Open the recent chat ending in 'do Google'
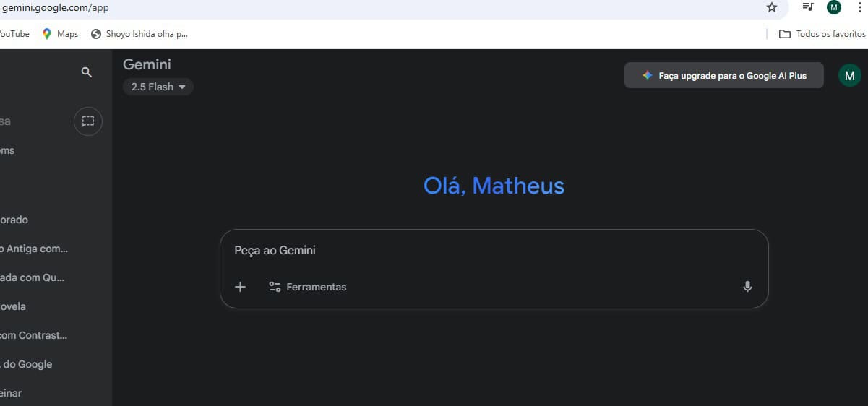The image size is (868, 406). pyautogui.click(x=27, y=364)
